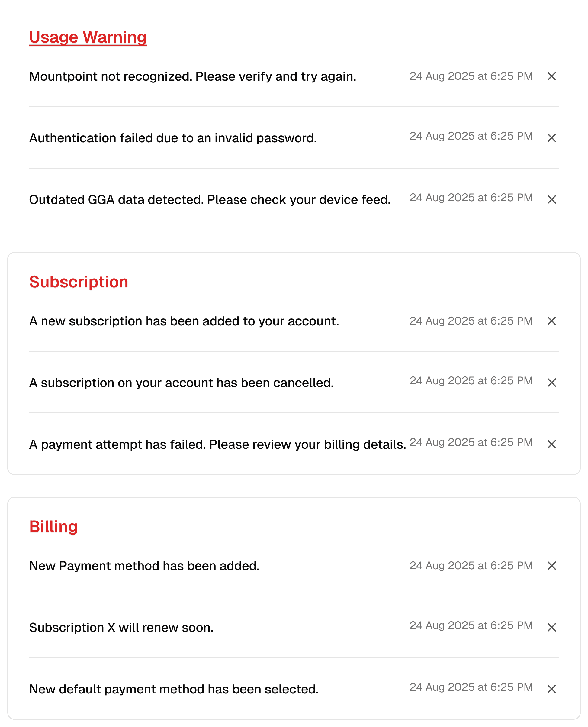Open the Usage Warning heading link
588x727 pixels.
click(x=88, y=37)
